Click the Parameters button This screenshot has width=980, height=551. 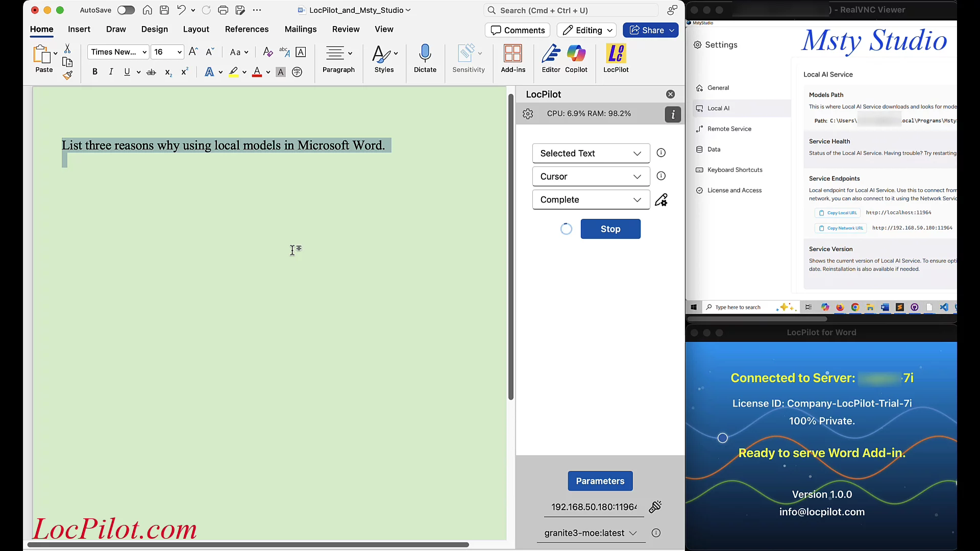point(600,481)
